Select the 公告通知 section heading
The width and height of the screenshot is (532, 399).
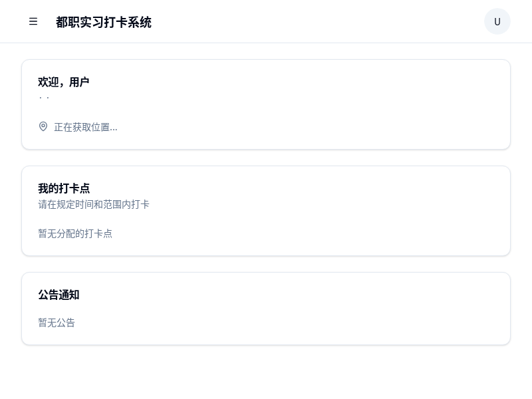click(59, 295)
